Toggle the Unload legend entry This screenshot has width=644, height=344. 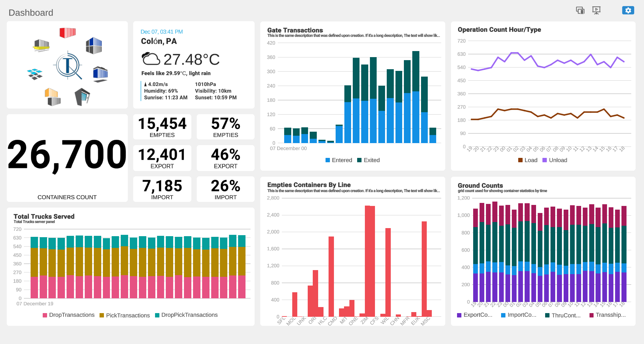[x=555, y=160]
